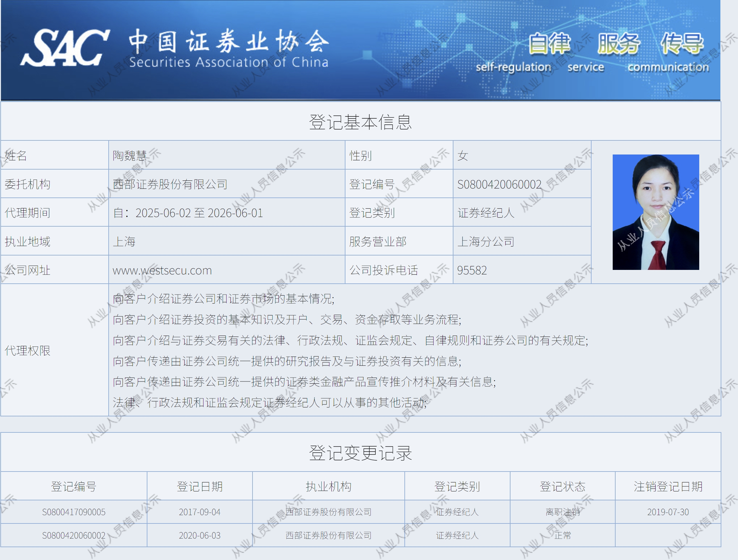
Task: Click registration number S0800420060002 in basic info
Action: [499, 184]
